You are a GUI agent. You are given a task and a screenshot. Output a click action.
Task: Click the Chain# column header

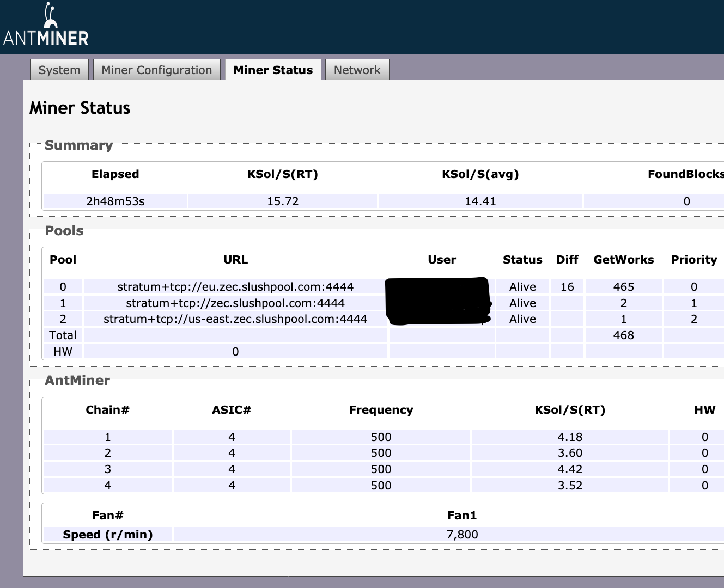coord(107,410)
